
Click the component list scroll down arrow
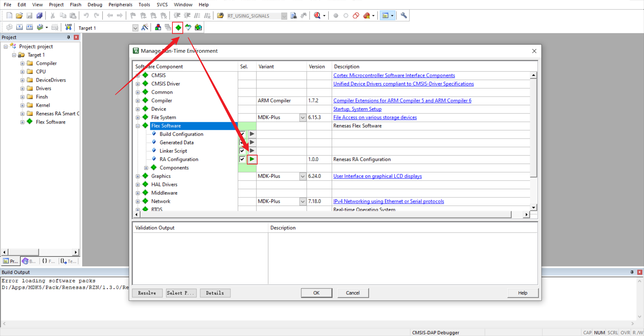tap(533, 207)
